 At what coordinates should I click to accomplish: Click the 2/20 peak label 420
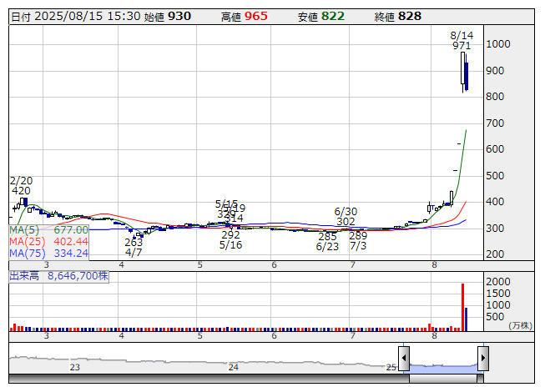21,191
